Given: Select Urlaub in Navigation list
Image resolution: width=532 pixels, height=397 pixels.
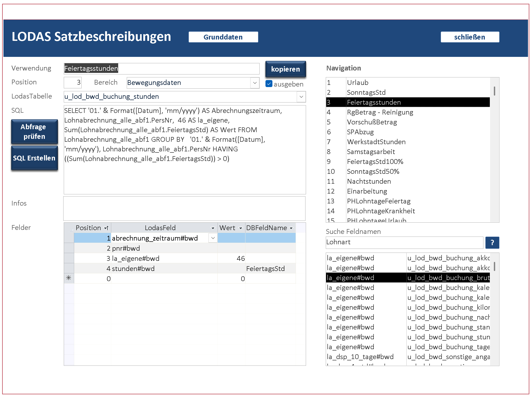Looking at the screenshot, I should 358,82.
